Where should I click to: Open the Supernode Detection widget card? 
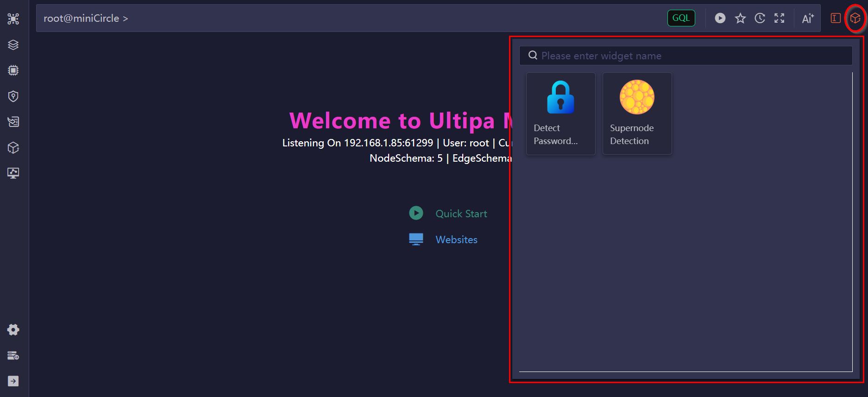(x=637, y=113)
